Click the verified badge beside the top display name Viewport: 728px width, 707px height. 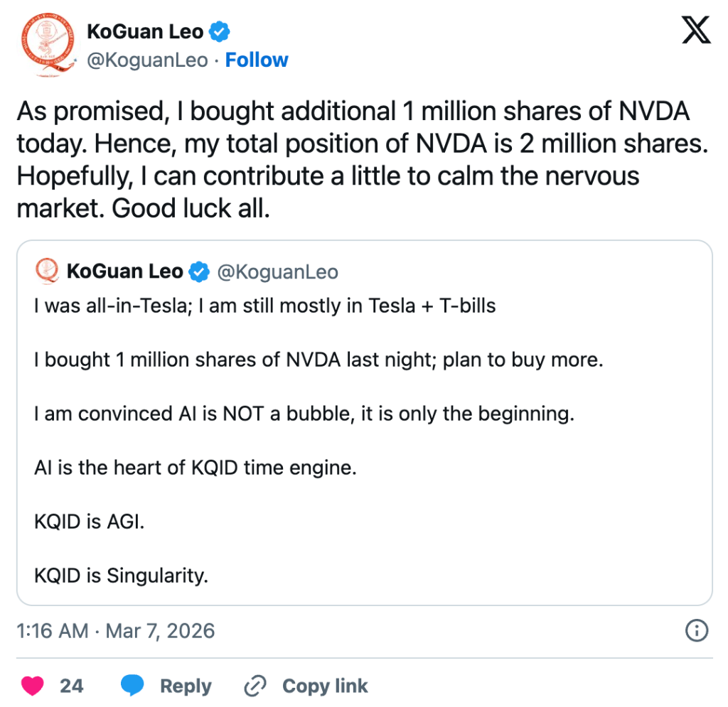220,32
